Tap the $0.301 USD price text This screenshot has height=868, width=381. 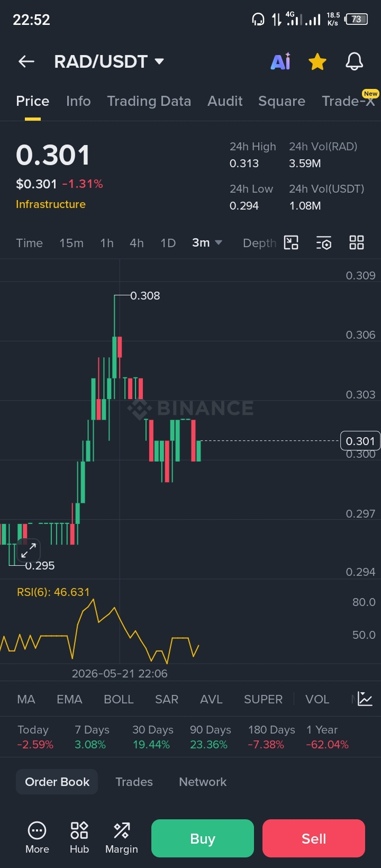coord(37,184)
